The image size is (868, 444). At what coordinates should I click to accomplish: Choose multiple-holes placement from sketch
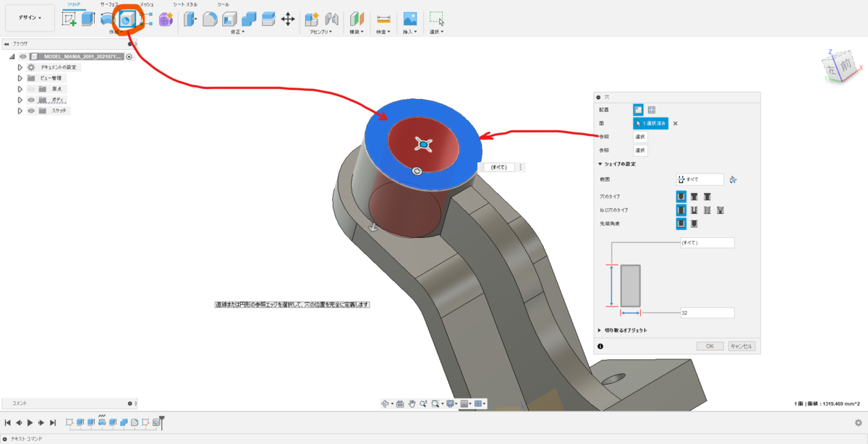(651, 110)
